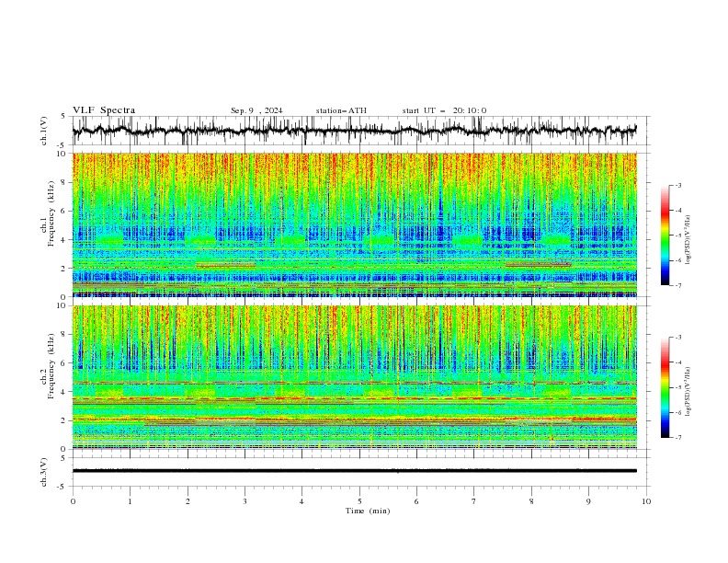This screenshot has height=563, width=728.
Task: Click the ch.2 'Frequency (kHz)' axis label
Action: pos(52,365)
